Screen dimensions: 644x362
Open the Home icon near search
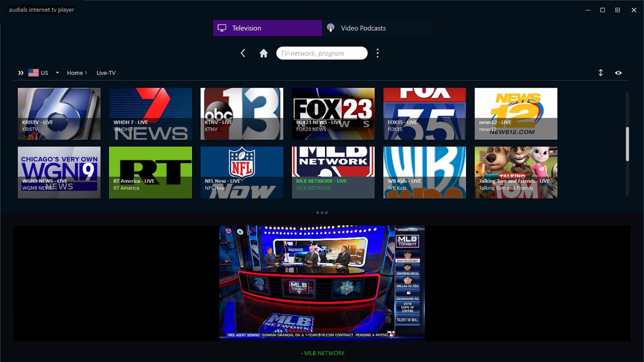pos(264,53)
